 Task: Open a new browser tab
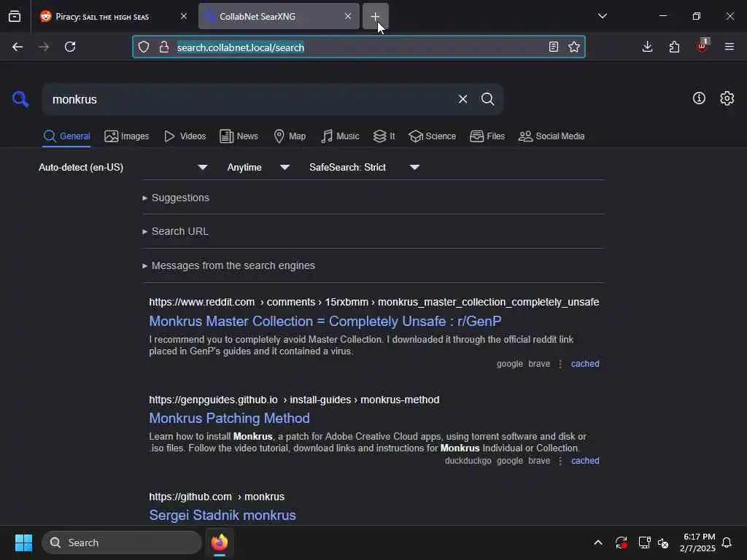tap(375, 16)
